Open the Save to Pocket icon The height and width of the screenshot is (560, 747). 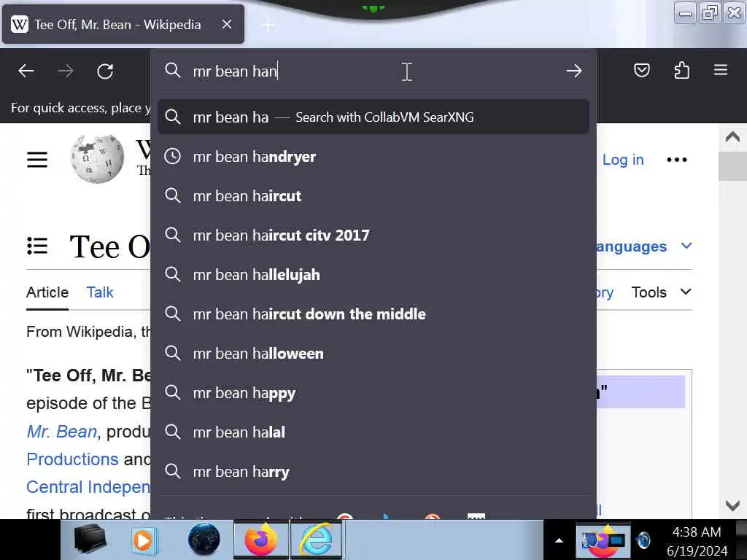642,71
